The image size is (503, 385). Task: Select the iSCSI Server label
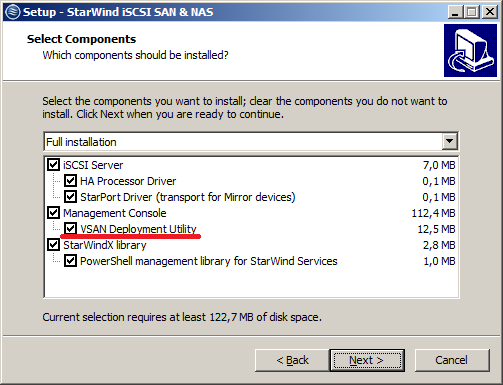click(93, 165)
